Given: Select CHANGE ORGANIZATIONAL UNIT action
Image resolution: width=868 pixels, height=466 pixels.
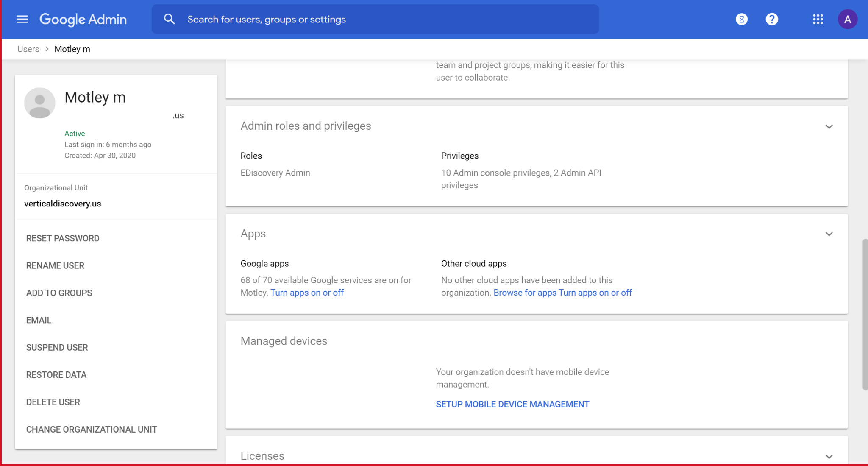Looking at the screenshot, I should coord(92,430).
